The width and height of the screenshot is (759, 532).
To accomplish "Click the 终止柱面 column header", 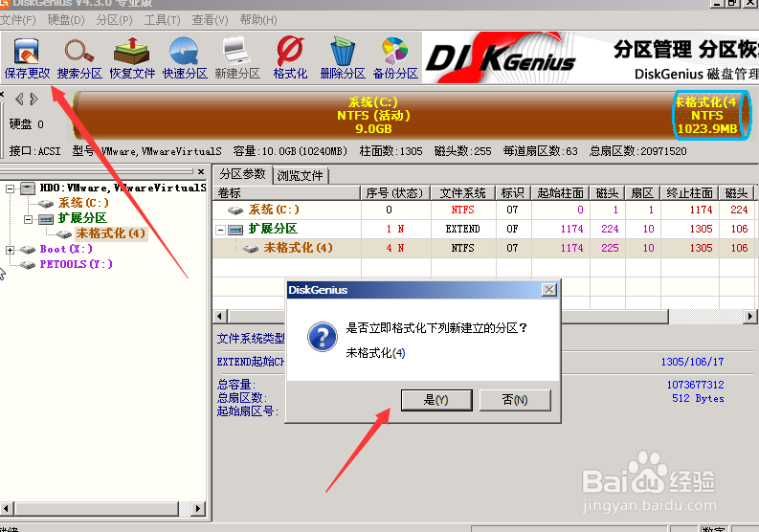I will (x=689, y=193).
